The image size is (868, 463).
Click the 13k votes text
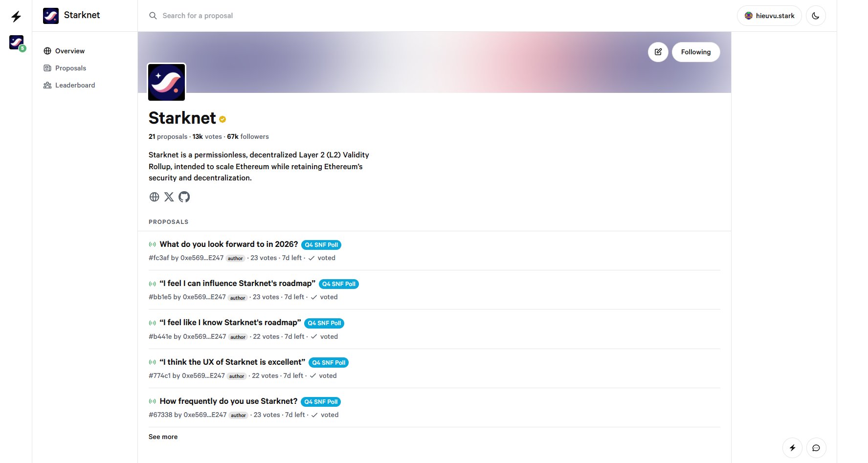[x=207, y=136]
